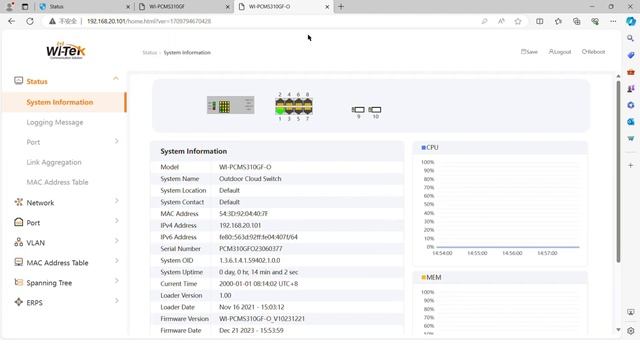Click the Save button
The image size is (640, 360).
click(529, 52)
